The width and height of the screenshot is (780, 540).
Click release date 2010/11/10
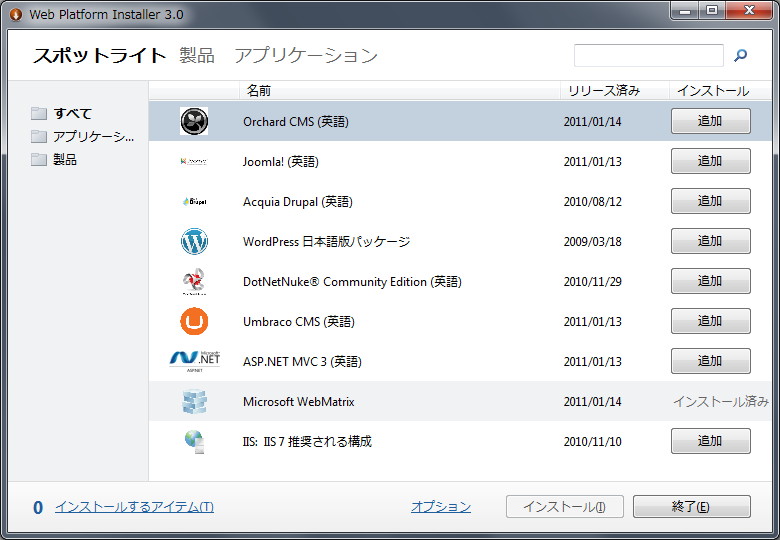(x=592, y=442)
